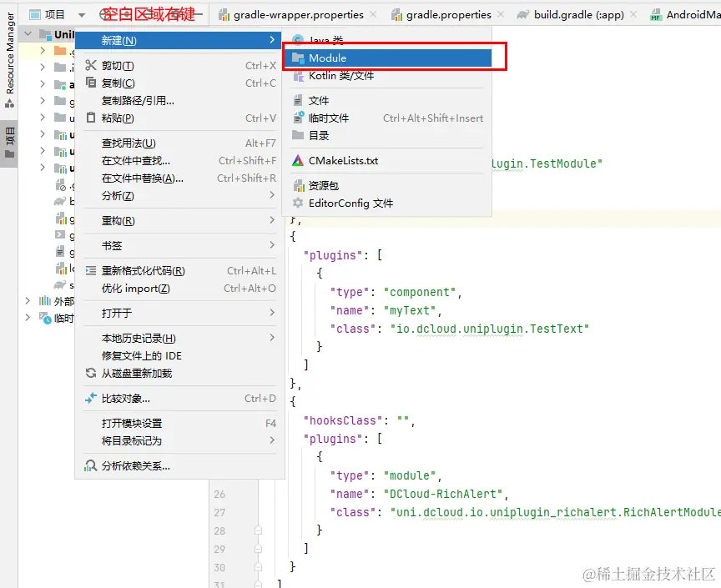Viewport: 721px width, 588px height.
Task: Click the scissors cut icon
Action: (91, 65)
